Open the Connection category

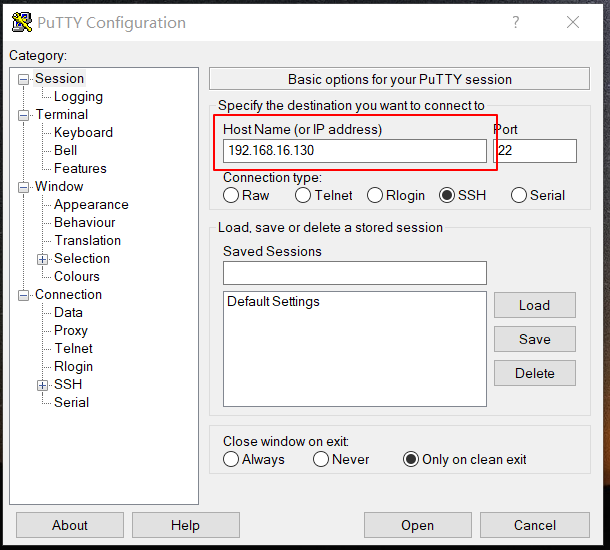click(68, 294)
